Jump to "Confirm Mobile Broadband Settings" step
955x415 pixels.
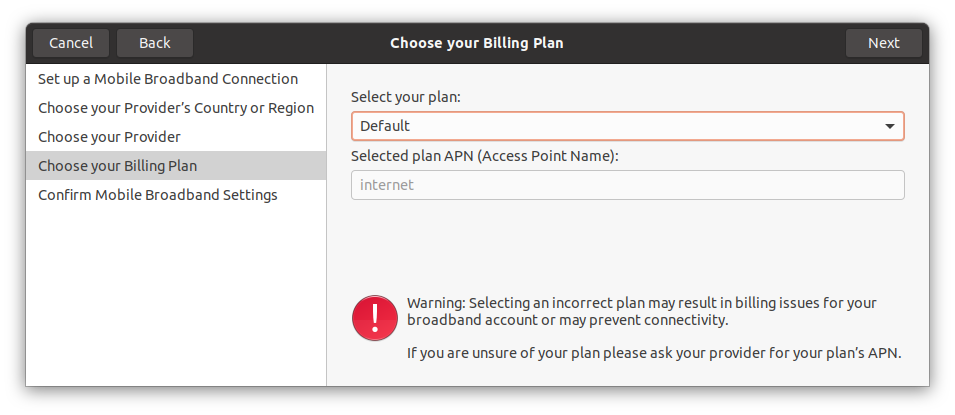point(158,195)
